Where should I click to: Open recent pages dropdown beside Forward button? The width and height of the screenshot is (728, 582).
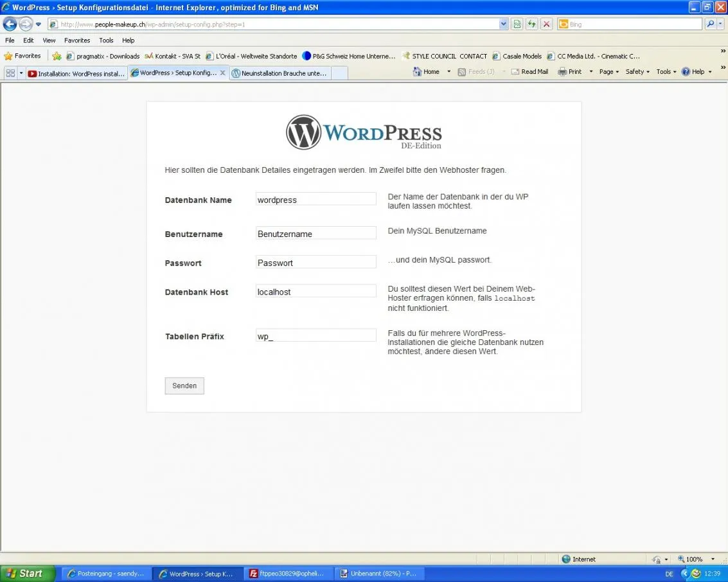pos(39,24)
